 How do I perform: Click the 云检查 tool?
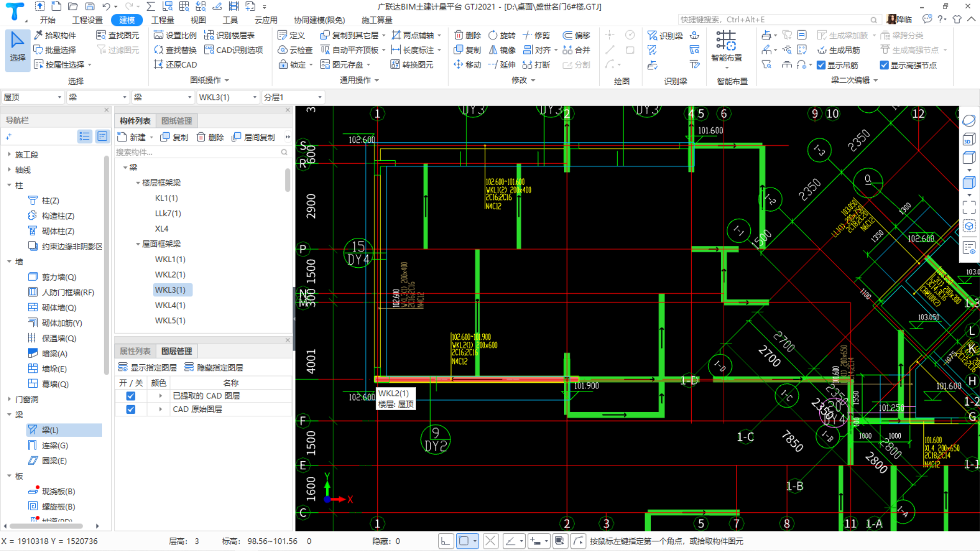pyautogui.click(x=295, y=50)
